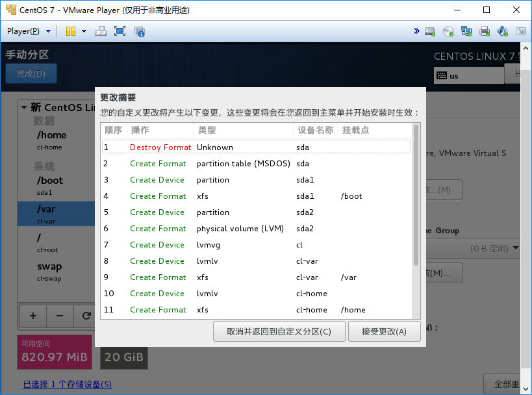This screenshot has height=395, width=532.
Task: Click the hard disk device icon
Action: point(430,32)
